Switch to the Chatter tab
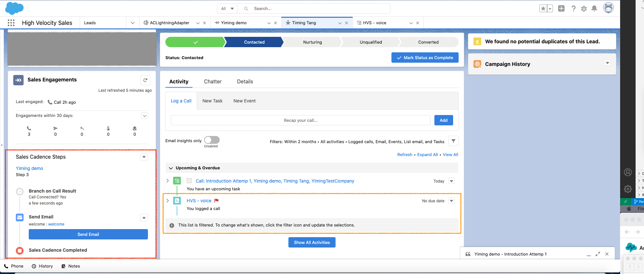This screenshot has height=274, width=644. (213, 81)
